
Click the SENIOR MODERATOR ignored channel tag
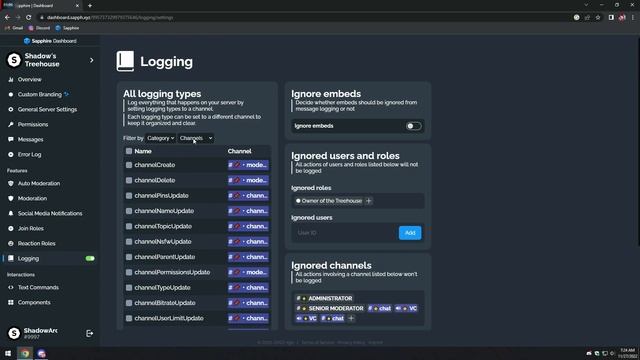330,309
